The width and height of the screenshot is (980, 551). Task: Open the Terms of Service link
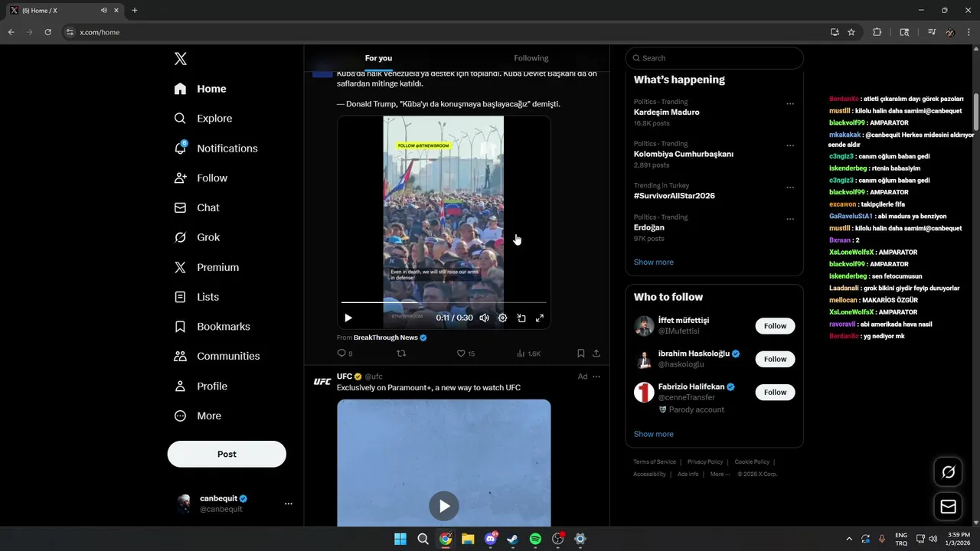click(655, 462)
